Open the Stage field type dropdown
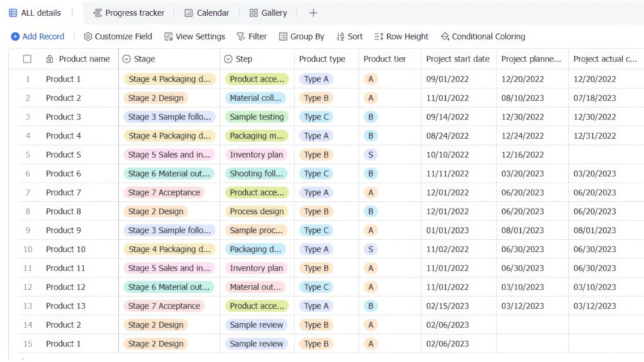This screenshot has height=362, width=644. [x=126, y=59]
